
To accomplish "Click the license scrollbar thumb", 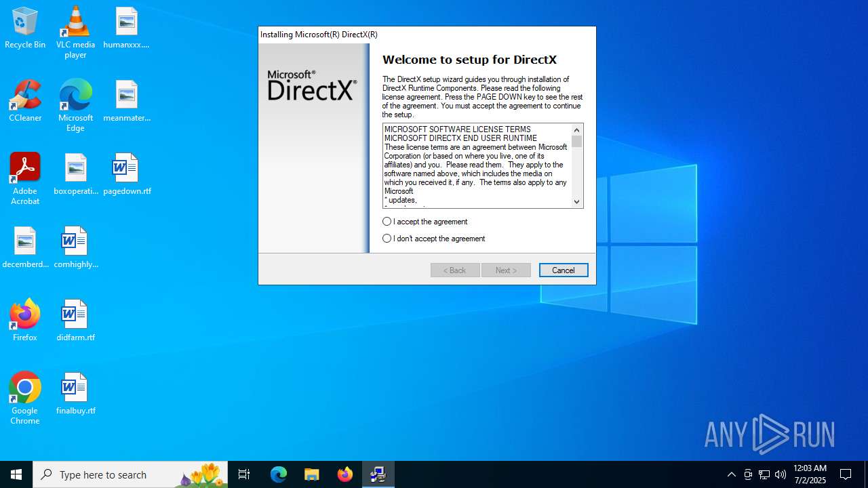I will [x=576, y=141].
